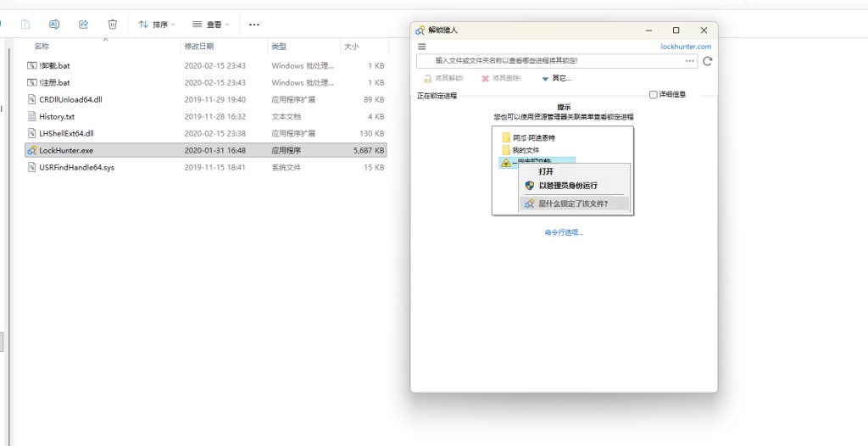
Task: Click the icon of CRDllUnload64.dll
Action: click(x=32, y=100)
